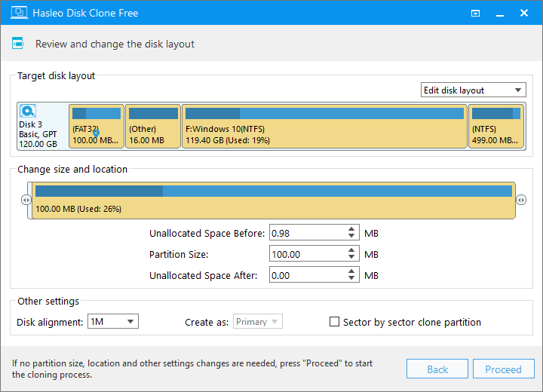
Task: Decrease Partition Size value
Action: point(351,256)
